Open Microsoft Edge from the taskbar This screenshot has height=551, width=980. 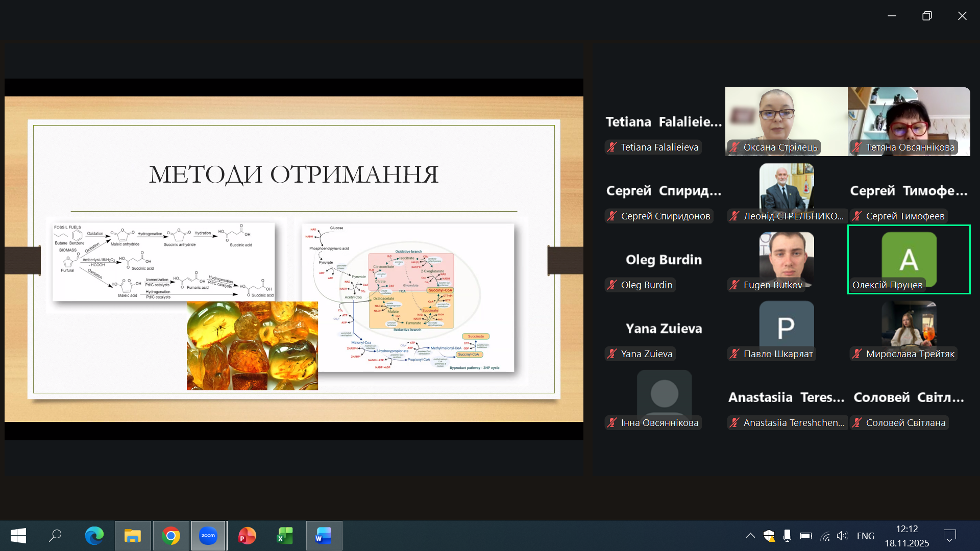94,536
